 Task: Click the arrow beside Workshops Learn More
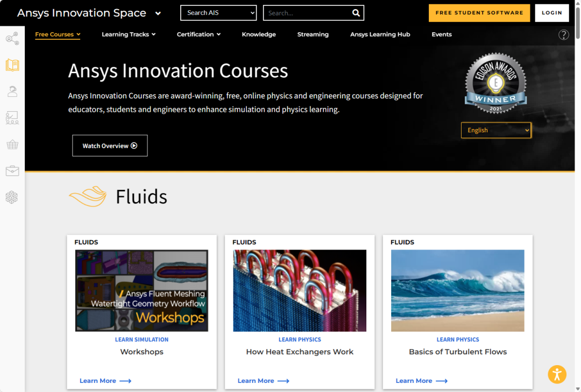tap(125, 381)
